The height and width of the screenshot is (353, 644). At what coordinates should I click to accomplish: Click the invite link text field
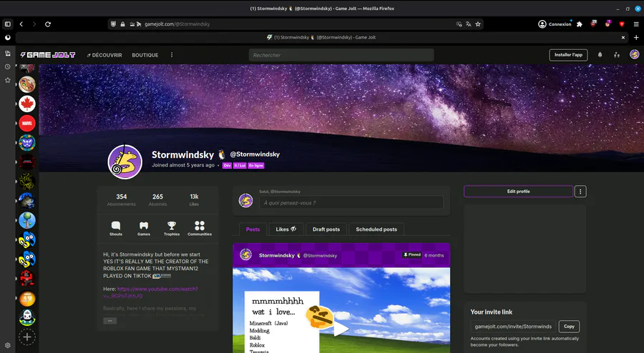tap(513, 327)
